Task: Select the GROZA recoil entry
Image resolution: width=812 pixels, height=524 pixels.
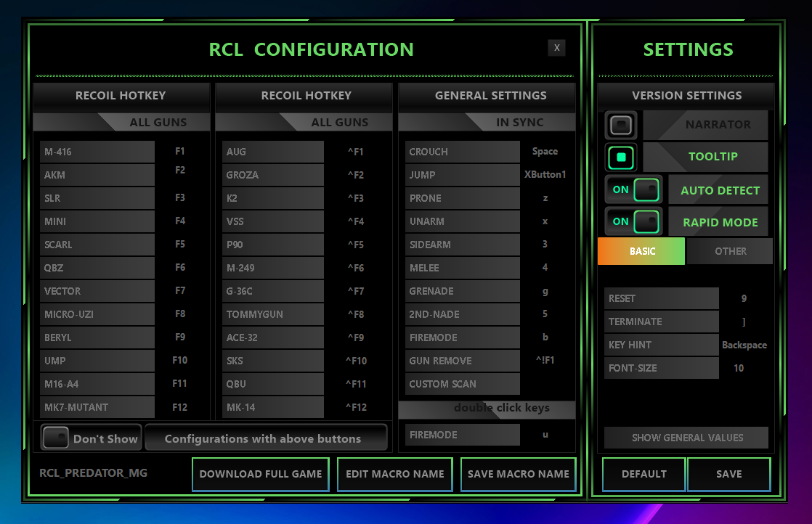Action: (x=272, y=175)
